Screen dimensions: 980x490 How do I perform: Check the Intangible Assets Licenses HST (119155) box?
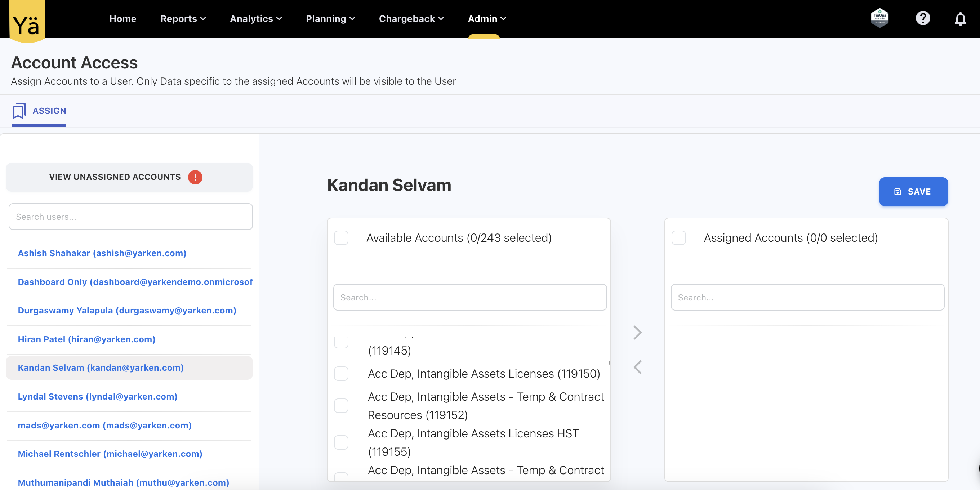[341, 442]
